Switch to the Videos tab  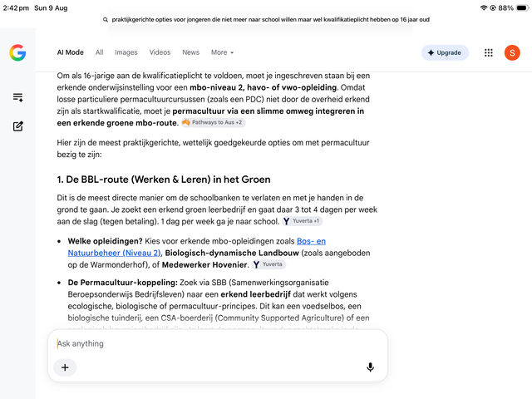pos(160,52)
